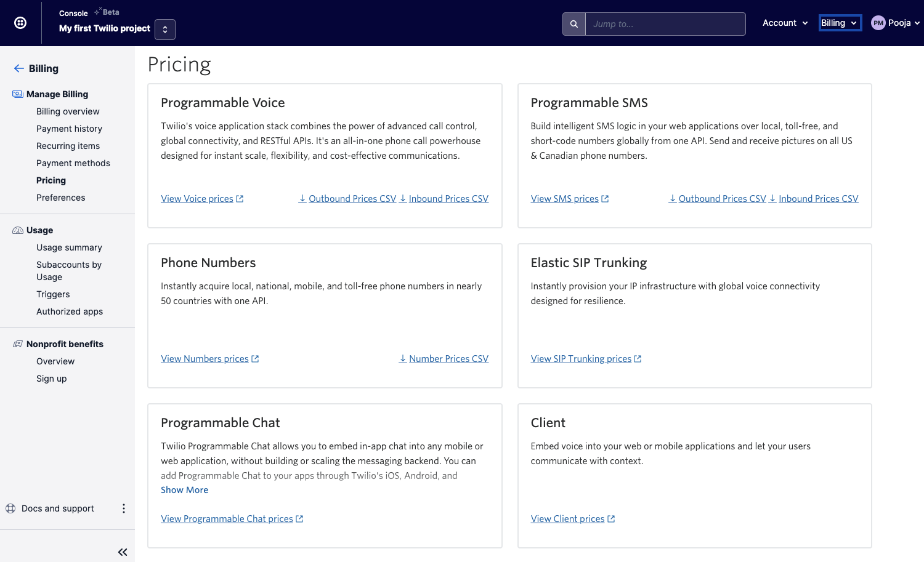This screenshot has height=562, width=924.
Task: Click My first Twilio project name
Action: (x=105, y=28)
